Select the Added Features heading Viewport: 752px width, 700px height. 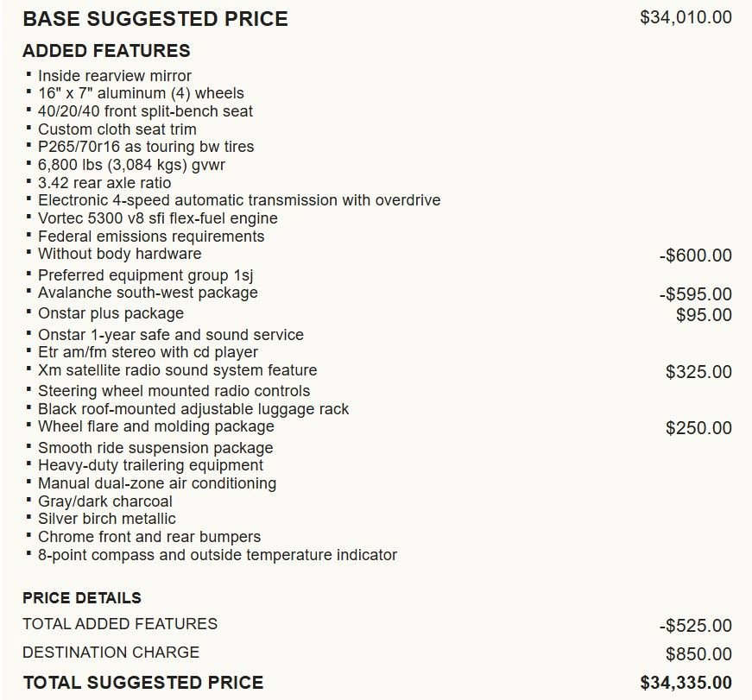click(x=106, y=50)
